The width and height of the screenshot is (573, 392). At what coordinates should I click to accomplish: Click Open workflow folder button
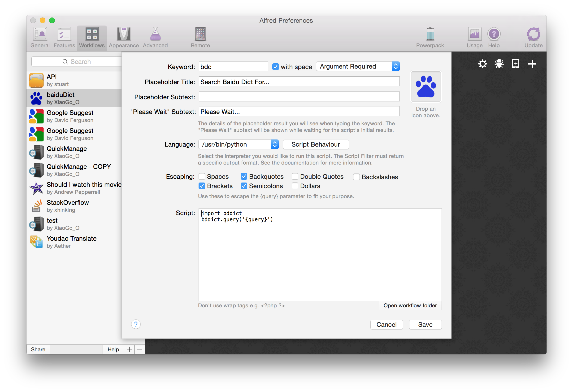pyautogui.click(x=410, y=306)
